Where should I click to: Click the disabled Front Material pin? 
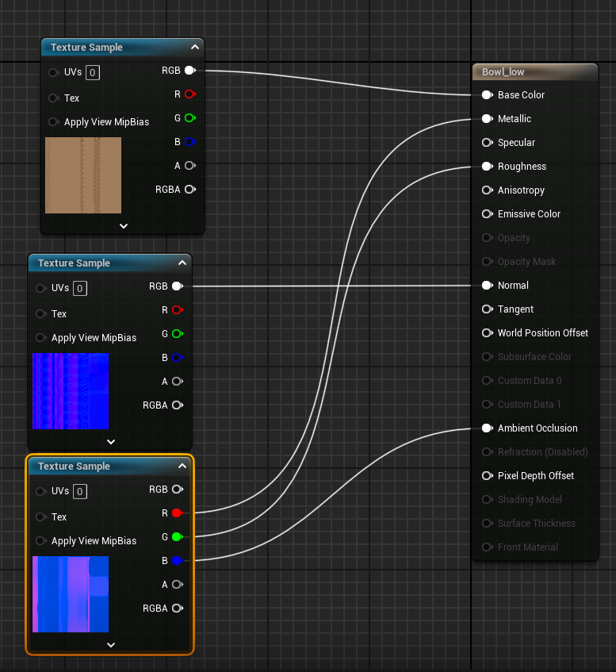click(x=488, y=547)
